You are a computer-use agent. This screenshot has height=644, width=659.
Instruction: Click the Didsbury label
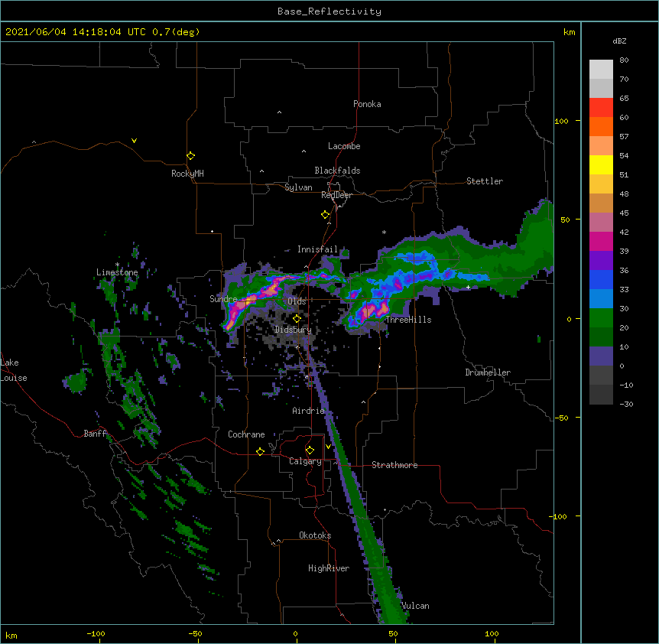(293, 330)
